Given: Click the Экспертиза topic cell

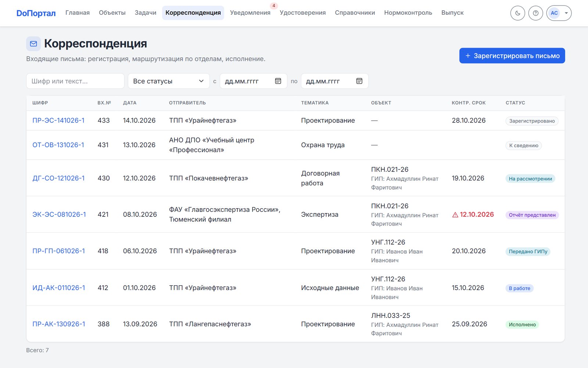Looking at the screenshot, I should (x=320, y=215).
